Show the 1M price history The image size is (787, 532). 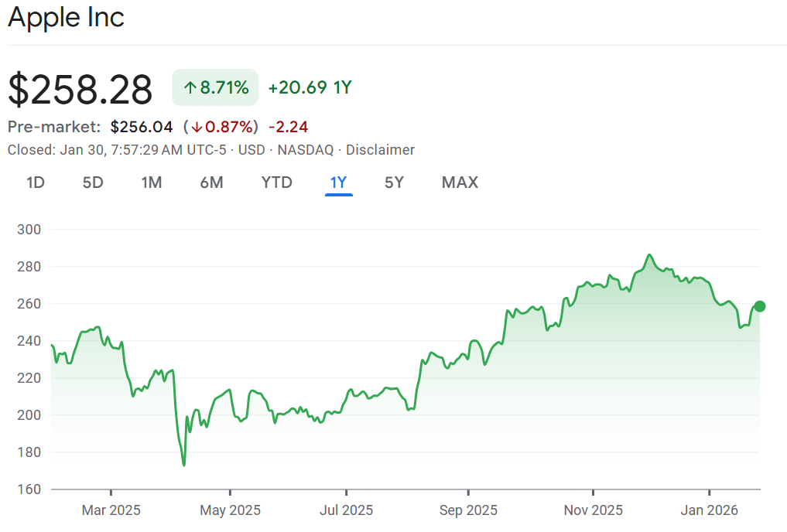(152, 182)
